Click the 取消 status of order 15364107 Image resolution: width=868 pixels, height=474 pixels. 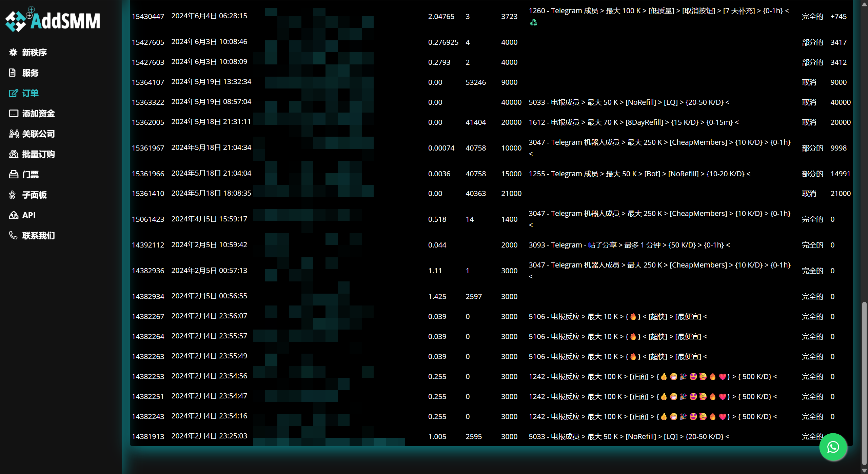pyautogui.click(x=809, y=82)
